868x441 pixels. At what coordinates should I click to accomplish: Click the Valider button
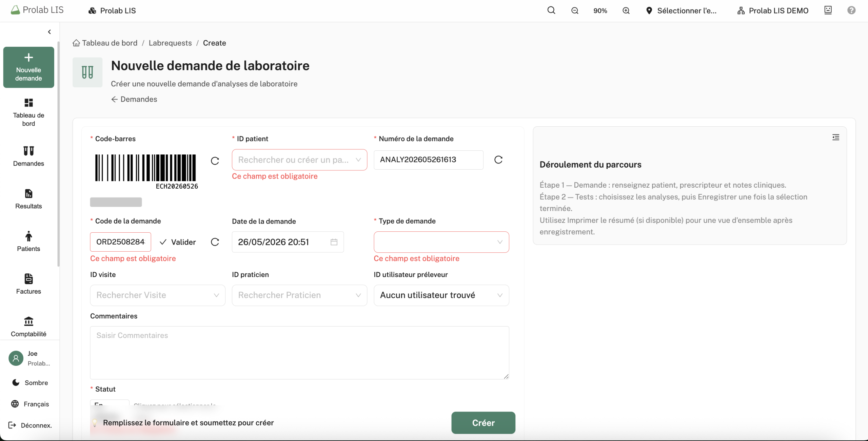[178, 242]
